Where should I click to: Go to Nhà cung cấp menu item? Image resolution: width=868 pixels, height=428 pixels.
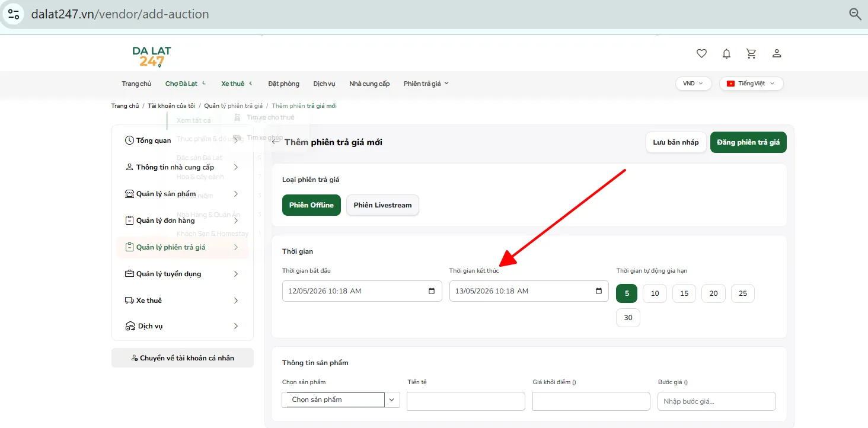(x=369, y=84)
